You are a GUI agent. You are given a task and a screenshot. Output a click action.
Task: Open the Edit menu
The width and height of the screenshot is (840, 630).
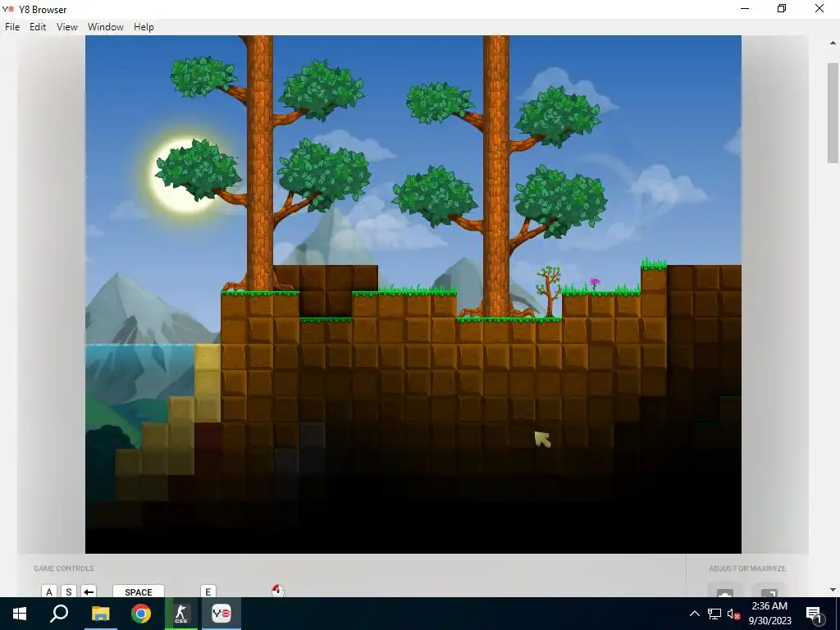click(38, 27)
